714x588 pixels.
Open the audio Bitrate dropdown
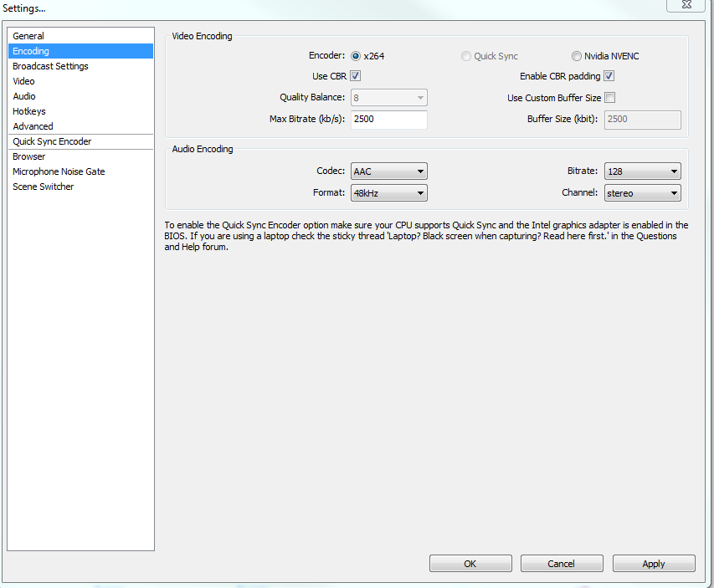click(643, 171)
